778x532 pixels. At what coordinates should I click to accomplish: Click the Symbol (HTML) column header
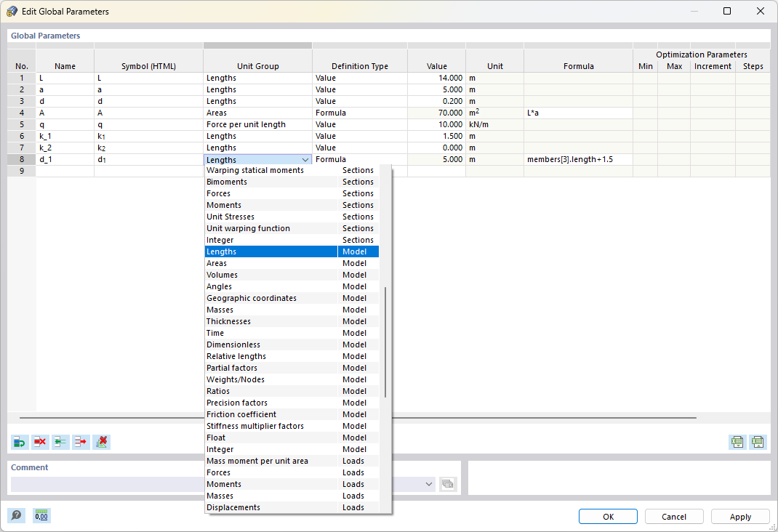click(x=149, y=66)
